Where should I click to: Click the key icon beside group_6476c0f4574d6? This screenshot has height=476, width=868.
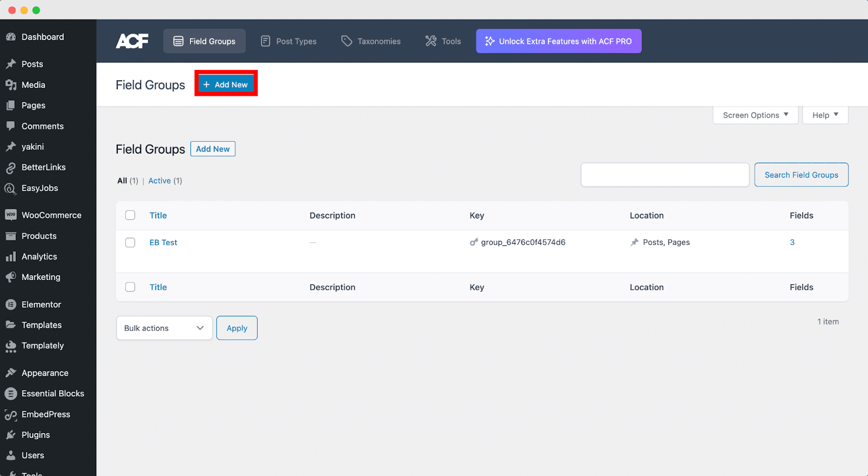pyautogui.click(x=474, y=242)
